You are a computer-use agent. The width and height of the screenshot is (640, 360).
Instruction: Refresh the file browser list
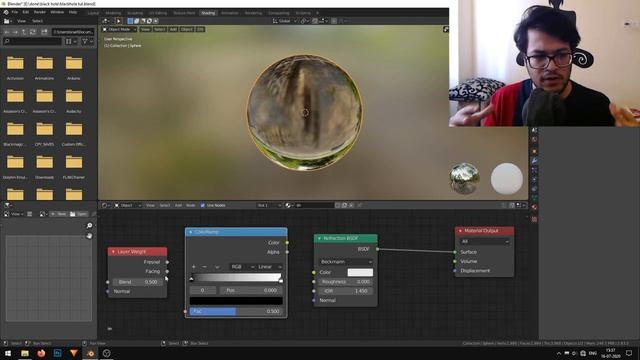pos(33,32)
